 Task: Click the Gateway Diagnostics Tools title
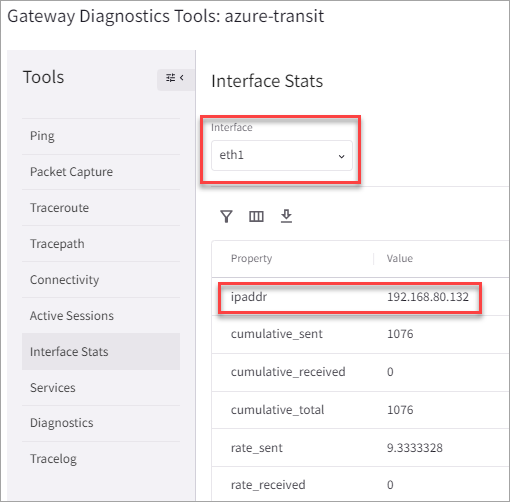click(x=166, y=17)
